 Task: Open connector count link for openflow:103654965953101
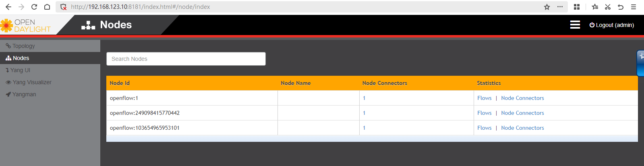point(364,128)
